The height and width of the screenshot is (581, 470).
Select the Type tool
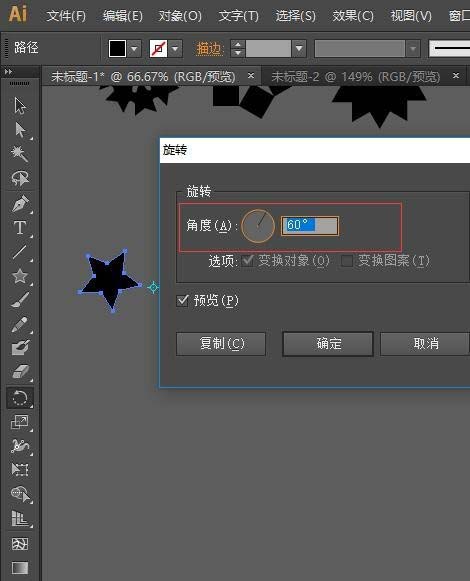(20, 228)
